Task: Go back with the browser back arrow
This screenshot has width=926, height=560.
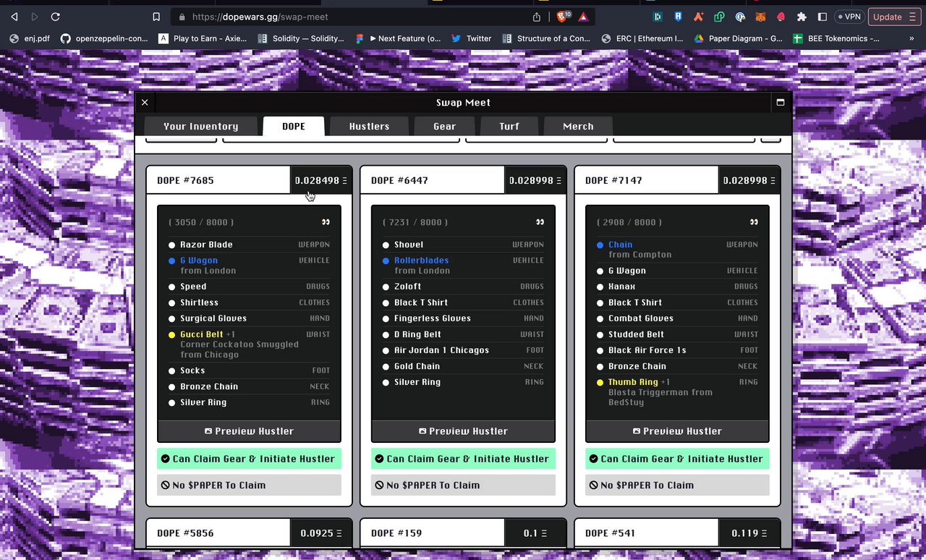Action: (14, 17)
